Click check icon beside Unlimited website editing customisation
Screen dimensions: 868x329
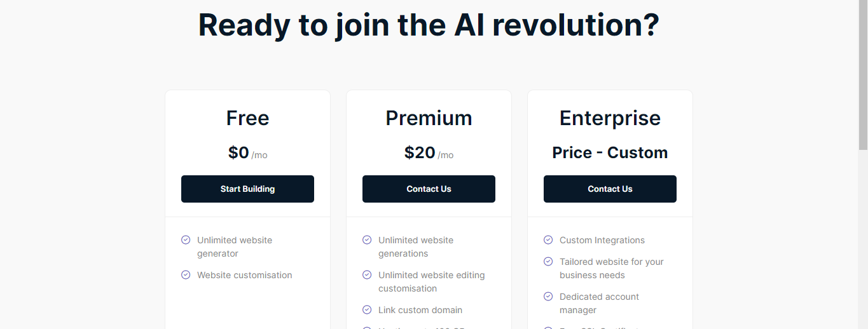pos(367,275)
